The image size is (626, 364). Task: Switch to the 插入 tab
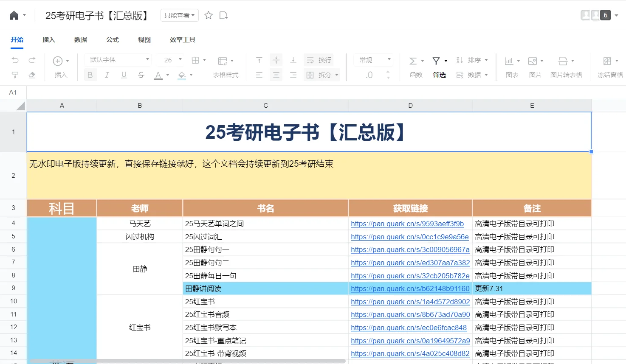tap(49, 39)
